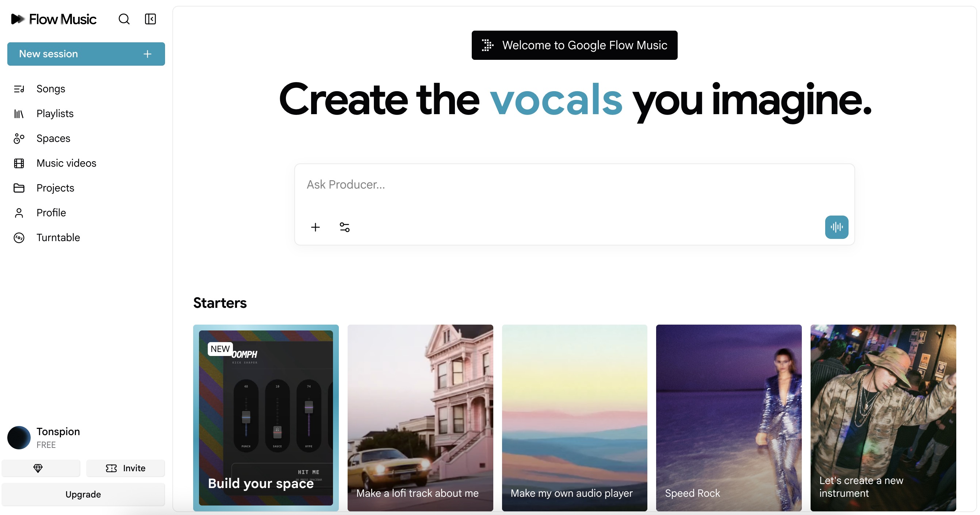Go to Playlists section
The width and height of the screenshot is (980, 515).
tap(55, 113)
